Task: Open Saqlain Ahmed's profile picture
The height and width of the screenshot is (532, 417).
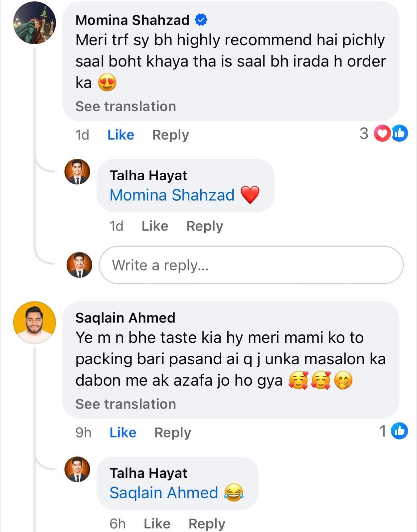Action: coord(35,322)
